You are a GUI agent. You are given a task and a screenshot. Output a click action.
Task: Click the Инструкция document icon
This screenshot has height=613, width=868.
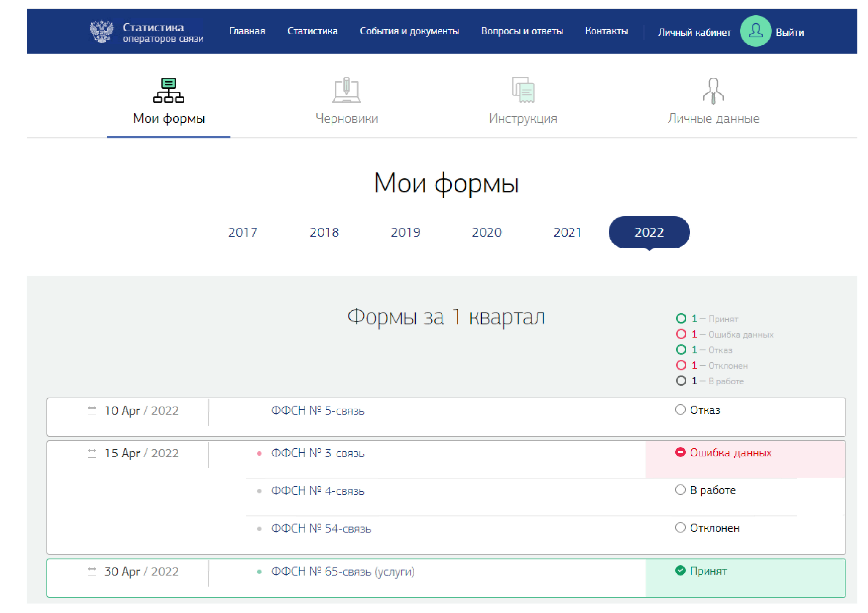pos(523,90)
